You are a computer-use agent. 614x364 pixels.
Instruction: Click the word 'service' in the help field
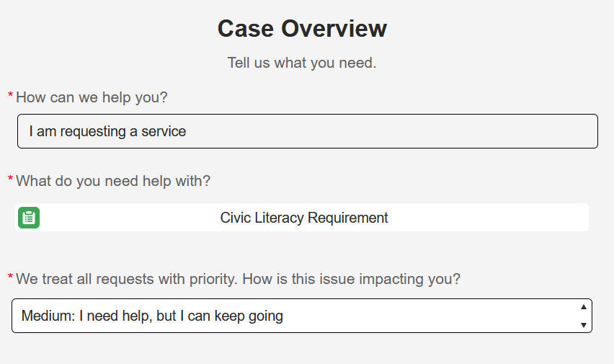point(164,132)
